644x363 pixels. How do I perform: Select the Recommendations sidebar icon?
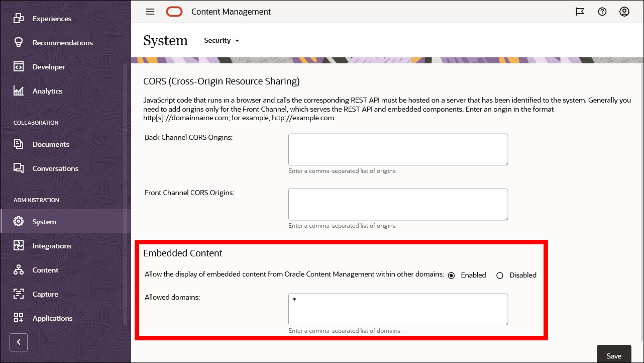tap(63, 42)
